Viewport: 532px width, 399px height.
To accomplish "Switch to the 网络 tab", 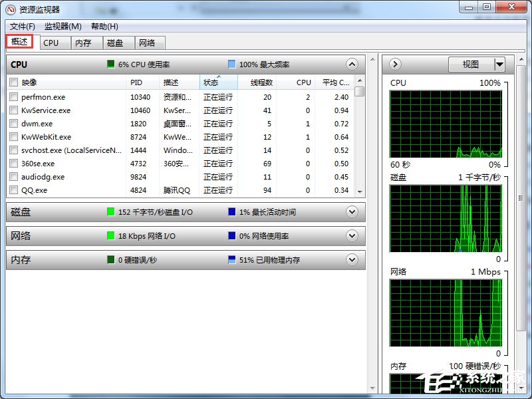I will (148, 42).
